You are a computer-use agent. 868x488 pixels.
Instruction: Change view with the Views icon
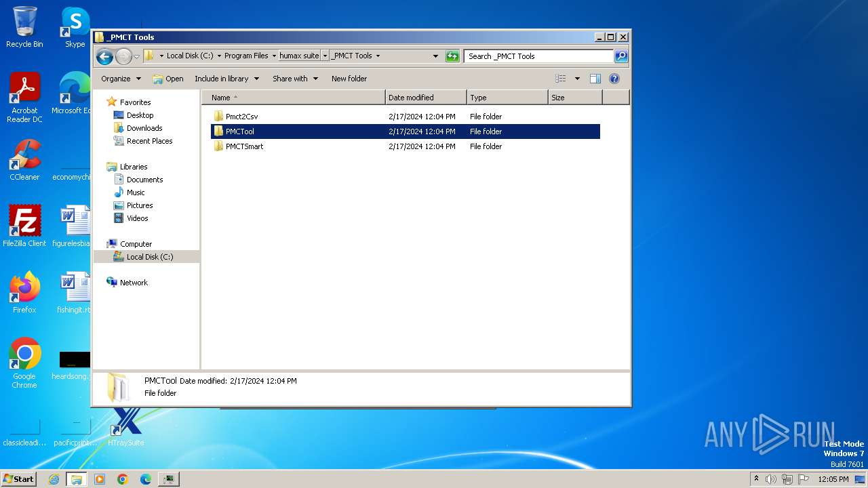[560, 79]
